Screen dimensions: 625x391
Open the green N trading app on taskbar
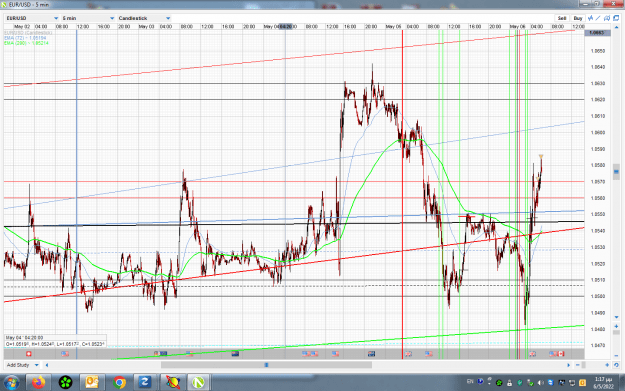pyautogui.click(x=199, y=383)
